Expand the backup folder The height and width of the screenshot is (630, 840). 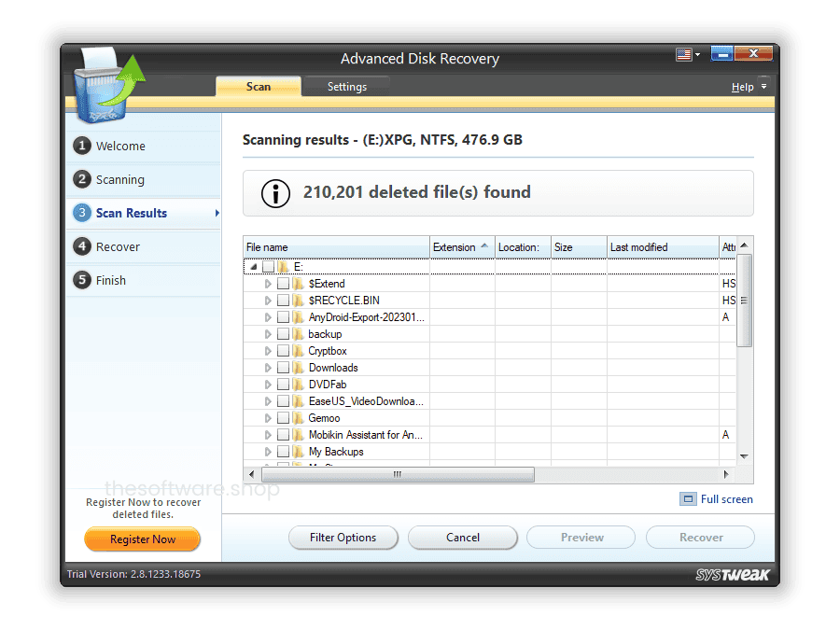coord(268,334)
